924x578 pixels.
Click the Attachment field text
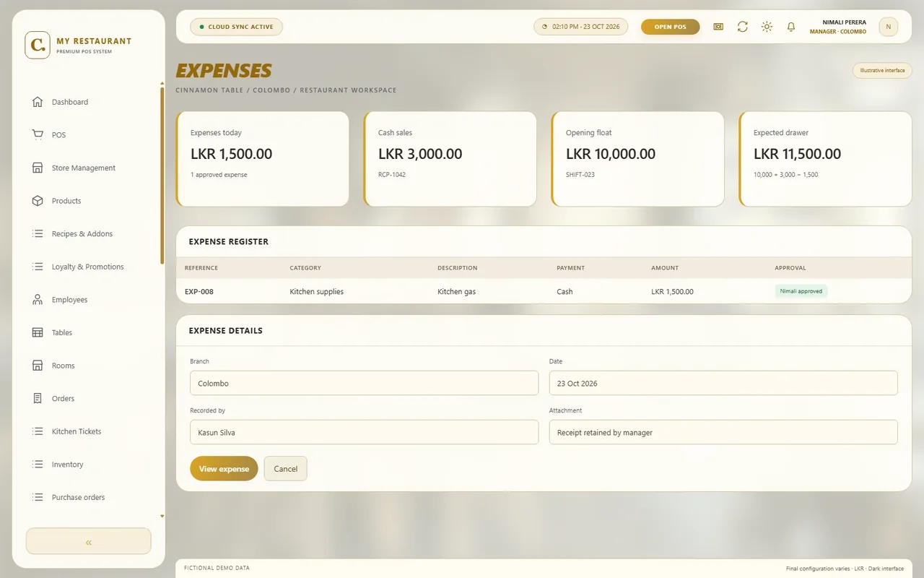click(x=723, y=432)
